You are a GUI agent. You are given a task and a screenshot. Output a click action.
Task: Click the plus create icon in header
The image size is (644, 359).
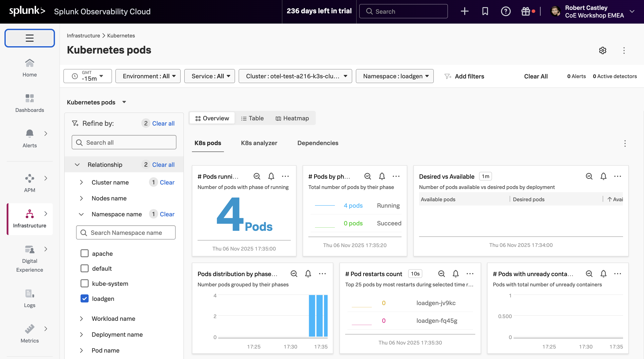pyautogui.click(x=465, y=11)
